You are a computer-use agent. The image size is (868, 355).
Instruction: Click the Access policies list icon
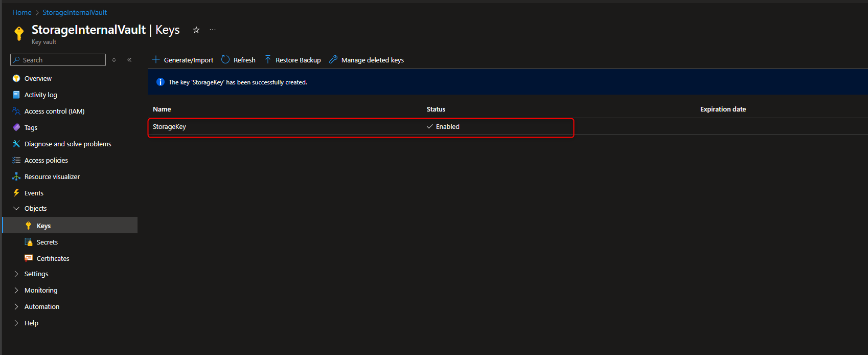coord(16,160)
